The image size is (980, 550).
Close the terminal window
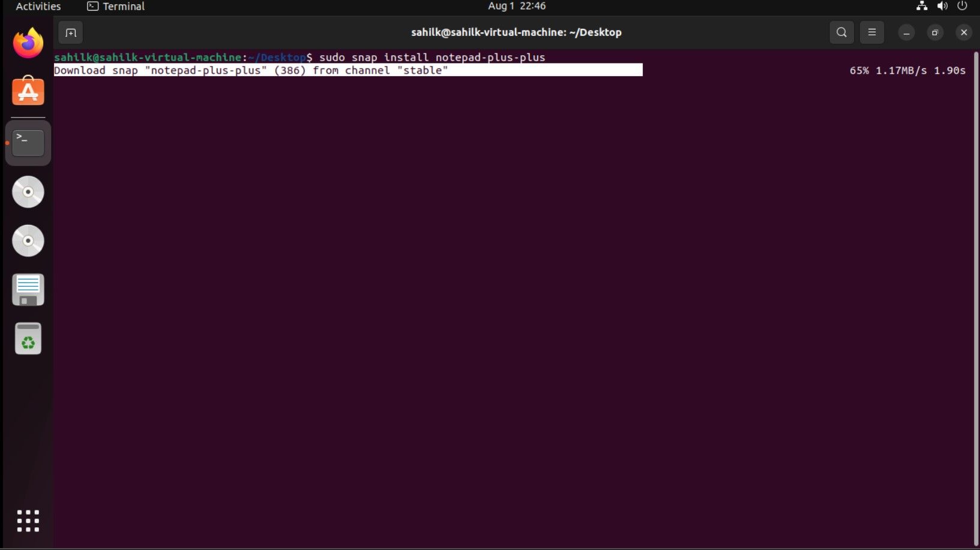pos(964,32)
